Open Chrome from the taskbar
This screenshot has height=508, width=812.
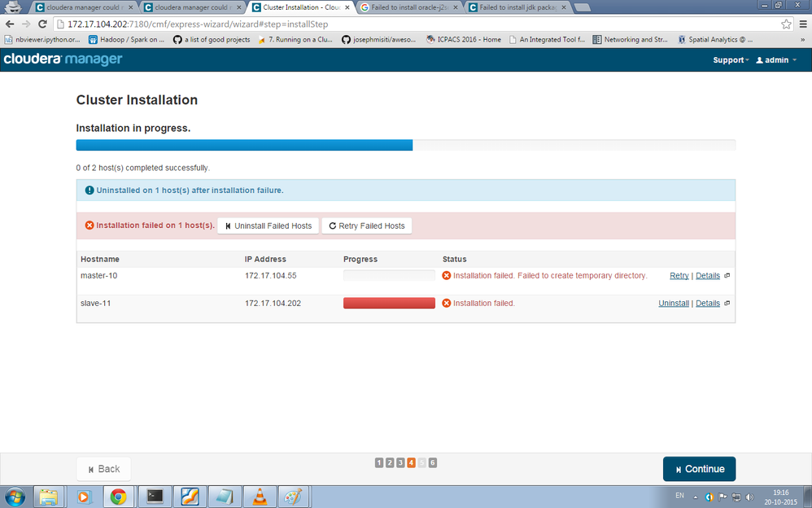click(118, 497)
